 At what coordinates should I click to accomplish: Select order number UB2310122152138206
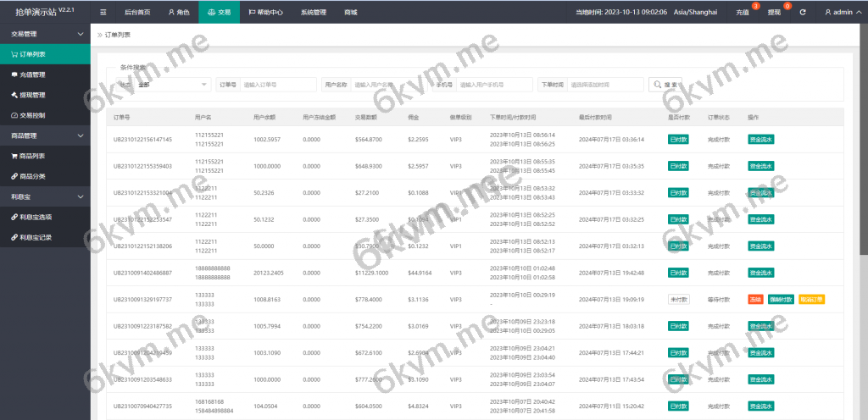point(142,246)
